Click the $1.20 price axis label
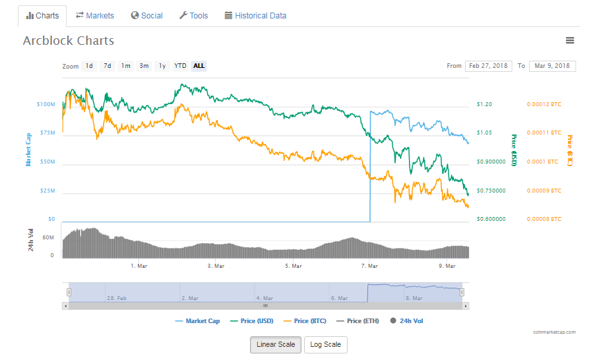This screenshot has width=593, height=364. point(484,104)
